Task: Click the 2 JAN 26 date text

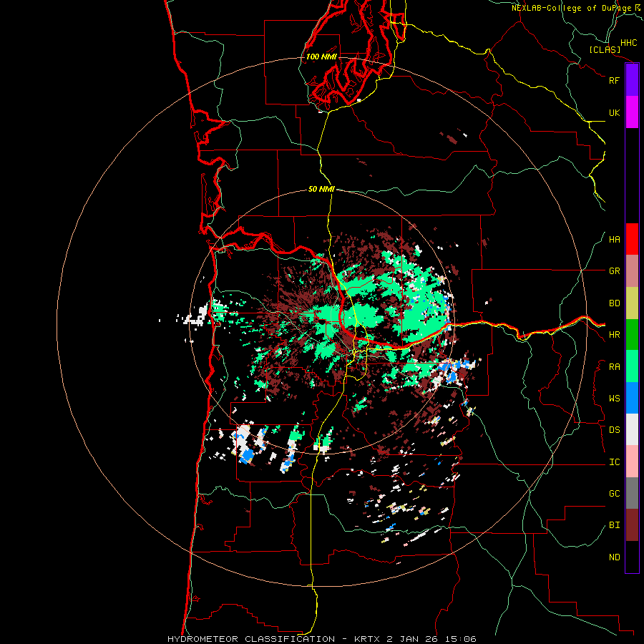Action: [414, 639]
